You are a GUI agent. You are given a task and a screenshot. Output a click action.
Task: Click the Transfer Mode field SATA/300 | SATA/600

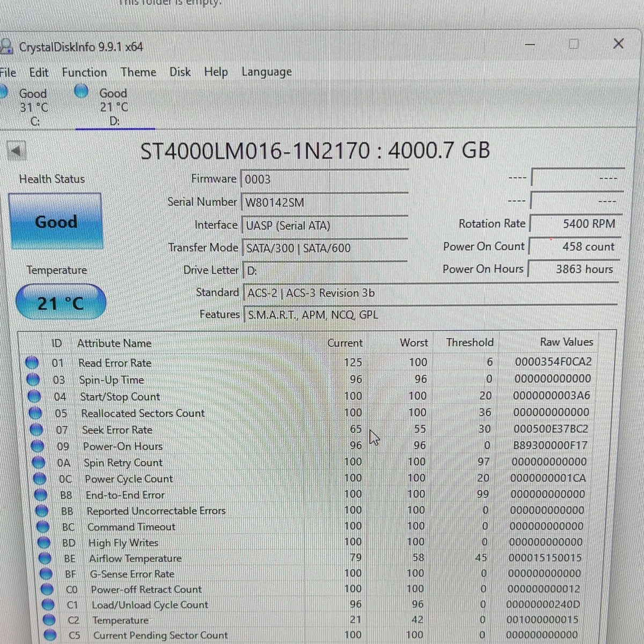(325, 248)
